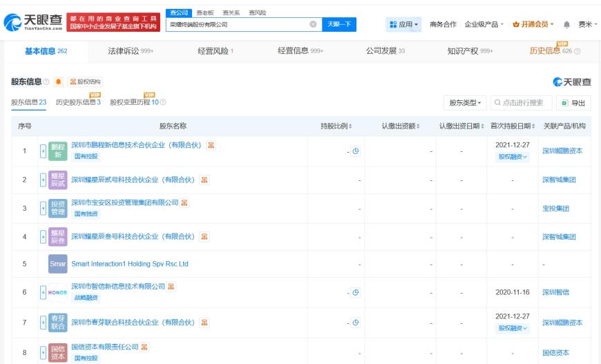
Task: Switch to the 法律诉讼 tab
Action: click(x=131, y=50)
